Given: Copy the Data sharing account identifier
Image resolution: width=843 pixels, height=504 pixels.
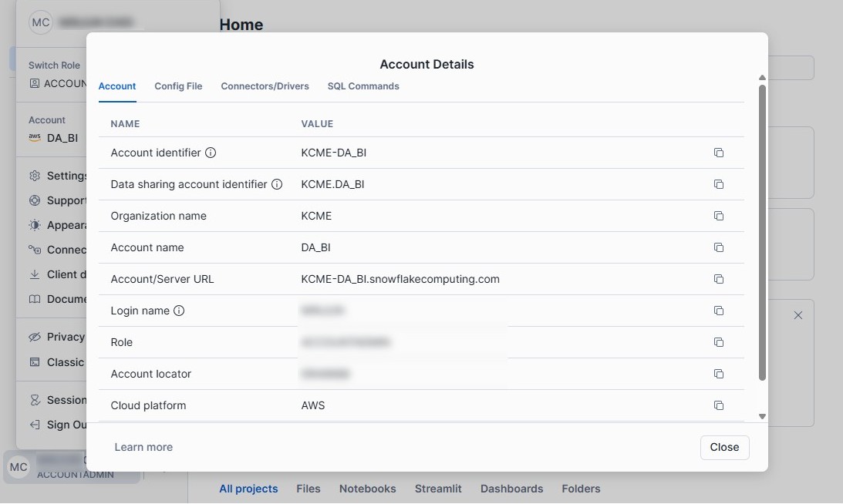Looking at the screenshot, I should 718,184.
